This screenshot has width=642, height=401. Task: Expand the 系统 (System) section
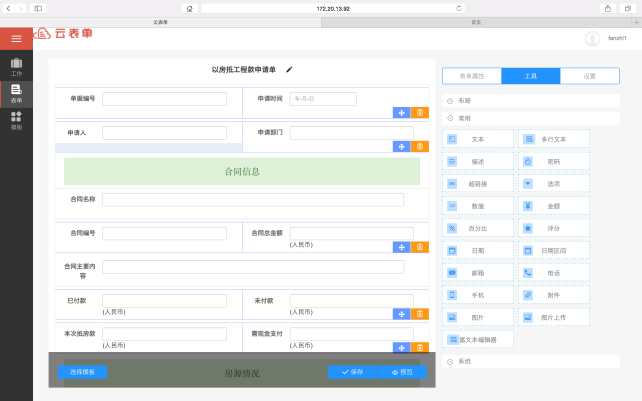pos(451,361)
